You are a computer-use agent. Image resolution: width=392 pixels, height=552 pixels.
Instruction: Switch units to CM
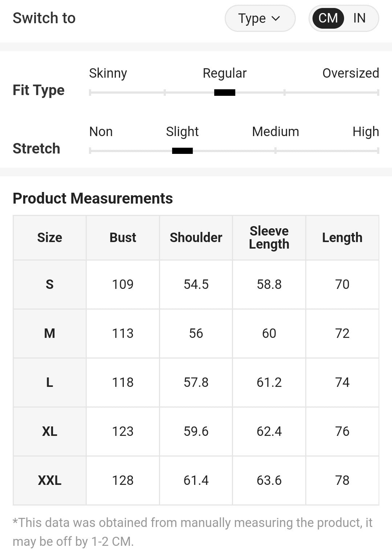(328, 18)
